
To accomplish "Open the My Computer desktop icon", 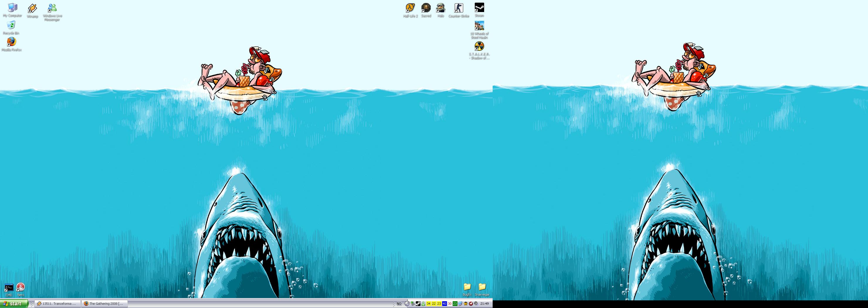I will tap(12, 10).
